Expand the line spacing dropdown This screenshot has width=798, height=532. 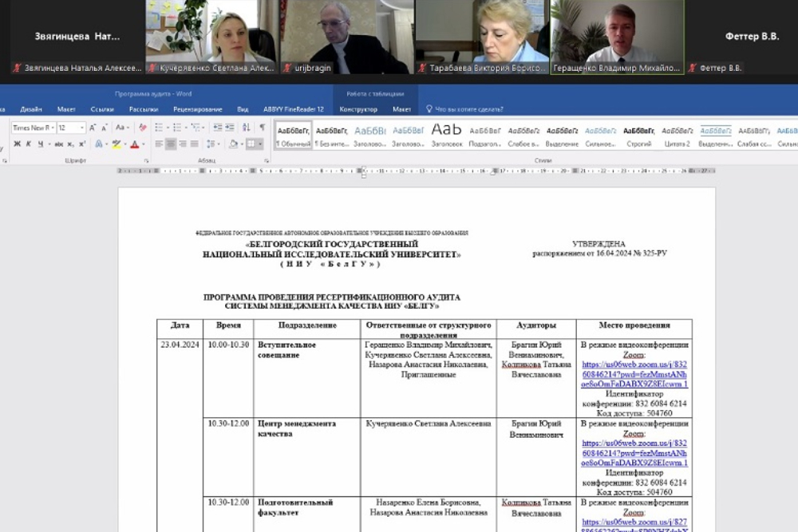point(216,144)
